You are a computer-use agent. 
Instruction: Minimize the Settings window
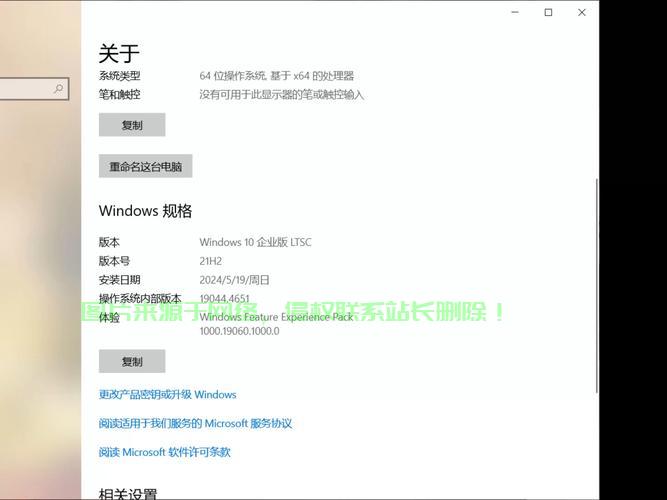[x=515, y=12]
